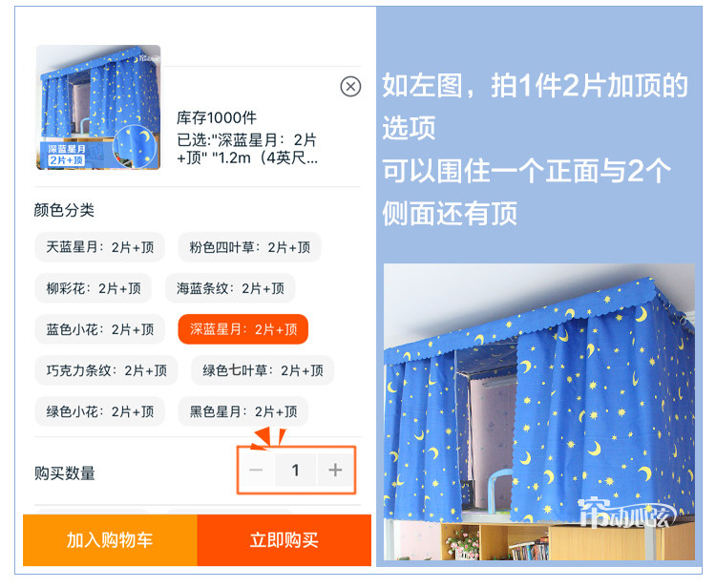Select 黑色星月 2片+顶 option
Image resolution: width=716 pixels, height=588 pixels.
coord(243,411)
